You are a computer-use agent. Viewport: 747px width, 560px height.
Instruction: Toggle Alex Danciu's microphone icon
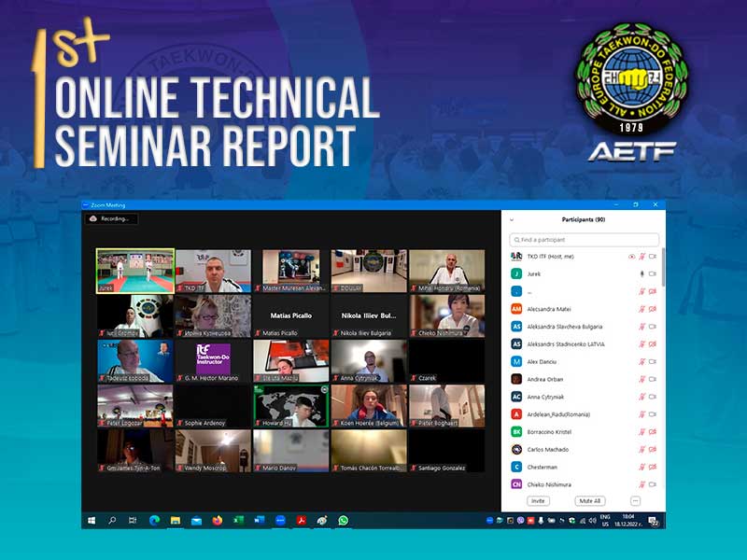coord(642,362)
